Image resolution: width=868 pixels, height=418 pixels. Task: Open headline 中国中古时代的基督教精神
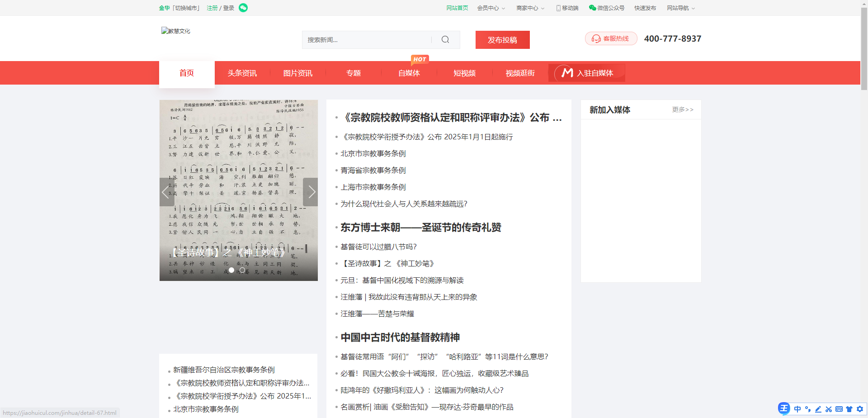click(x=400, y=337)
